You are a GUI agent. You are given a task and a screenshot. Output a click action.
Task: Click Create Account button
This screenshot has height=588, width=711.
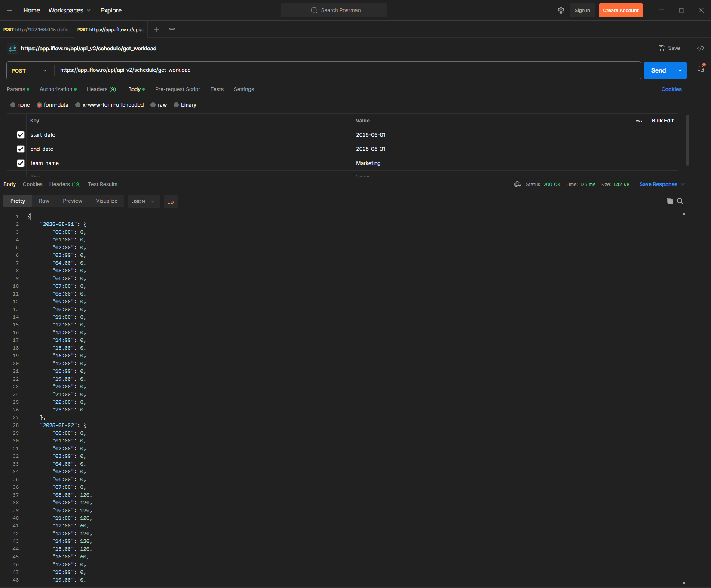click(621, 10)
